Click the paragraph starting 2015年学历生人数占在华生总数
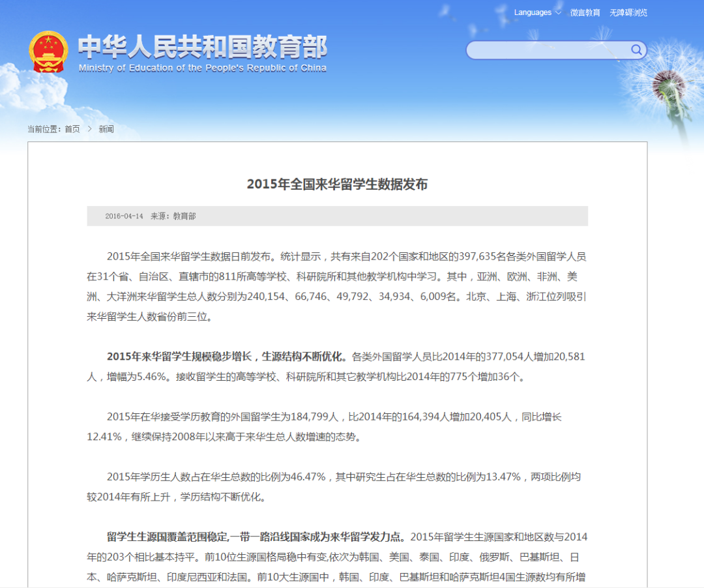The image size is (704, 588). (334, 486)
